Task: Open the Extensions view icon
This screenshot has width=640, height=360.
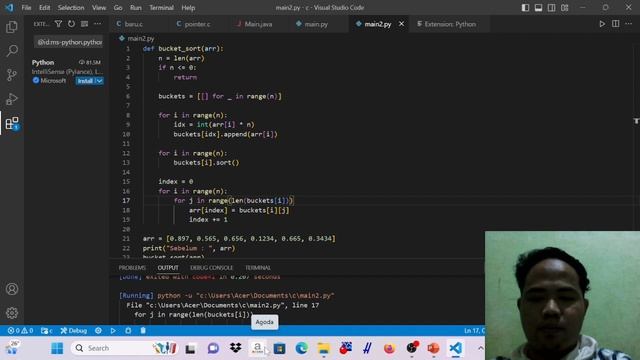Action: [12, 123]
